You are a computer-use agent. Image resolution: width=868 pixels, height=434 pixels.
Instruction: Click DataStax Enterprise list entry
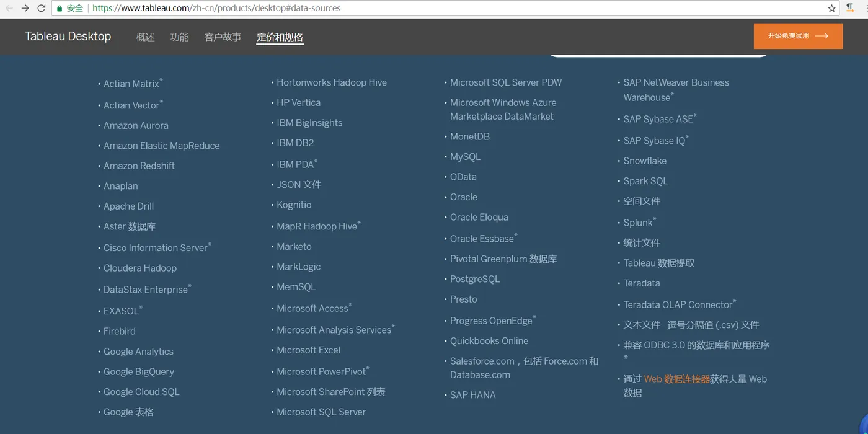point(148,289)
